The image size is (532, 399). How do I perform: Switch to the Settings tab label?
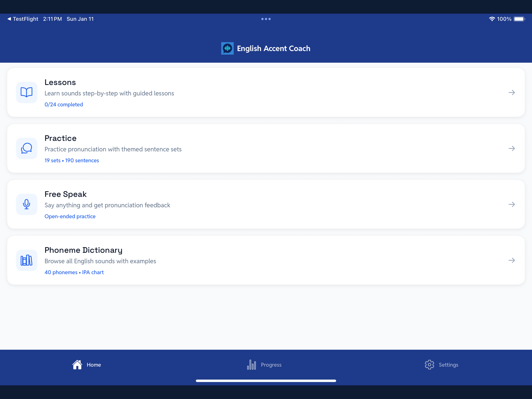click(448, 365)
